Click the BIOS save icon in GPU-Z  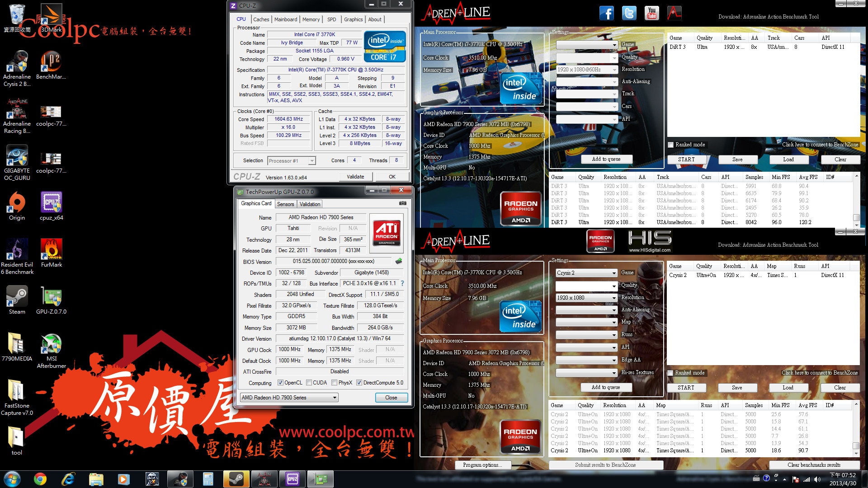(399, 261)
